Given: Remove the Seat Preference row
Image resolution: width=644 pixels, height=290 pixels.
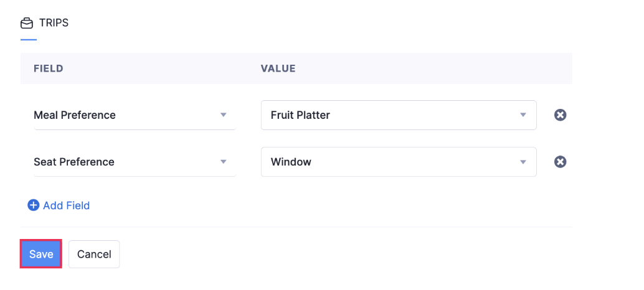Looking at the screenshot, I should (x=560, y=162).
